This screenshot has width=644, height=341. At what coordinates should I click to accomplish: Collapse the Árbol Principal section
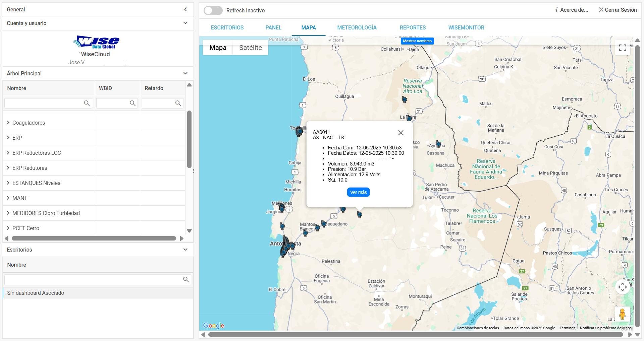[185, 73]
